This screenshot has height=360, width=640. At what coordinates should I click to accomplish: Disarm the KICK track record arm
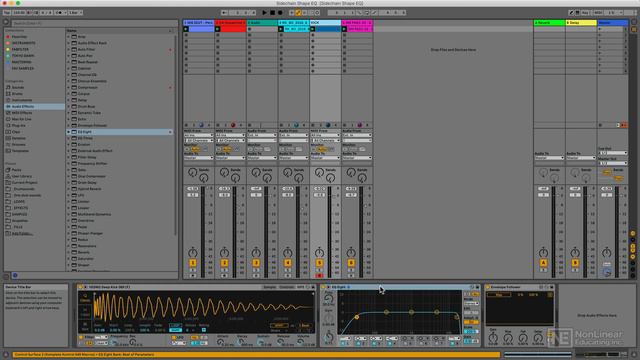pyautogui.click(x=319, y=276)
